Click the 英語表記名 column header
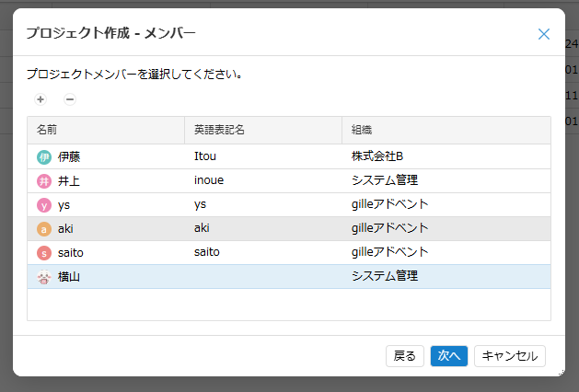Screen dimensions: 579x392 coord(263,130)
